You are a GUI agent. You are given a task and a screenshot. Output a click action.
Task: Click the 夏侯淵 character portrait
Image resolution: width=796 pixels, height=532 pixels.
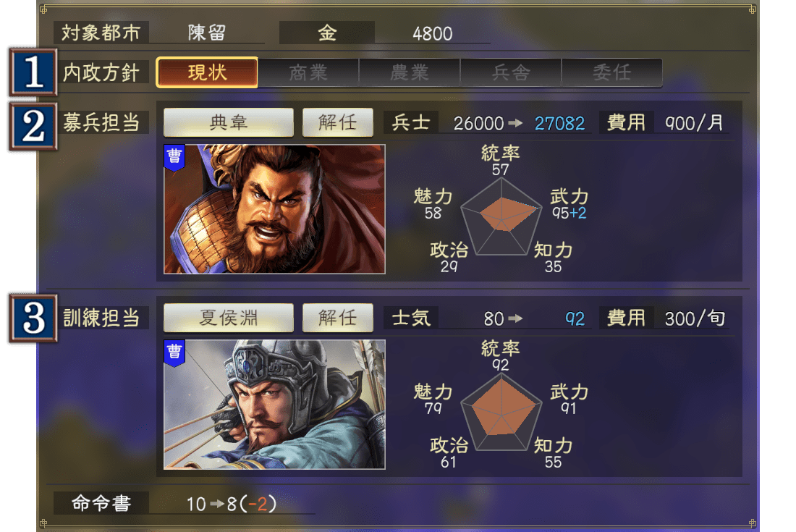274,405
